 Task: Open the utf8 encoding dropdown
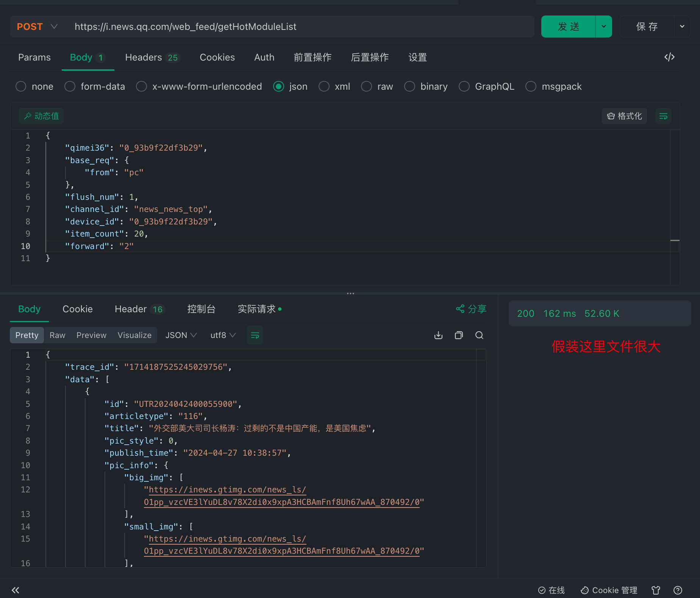(223, 335)
